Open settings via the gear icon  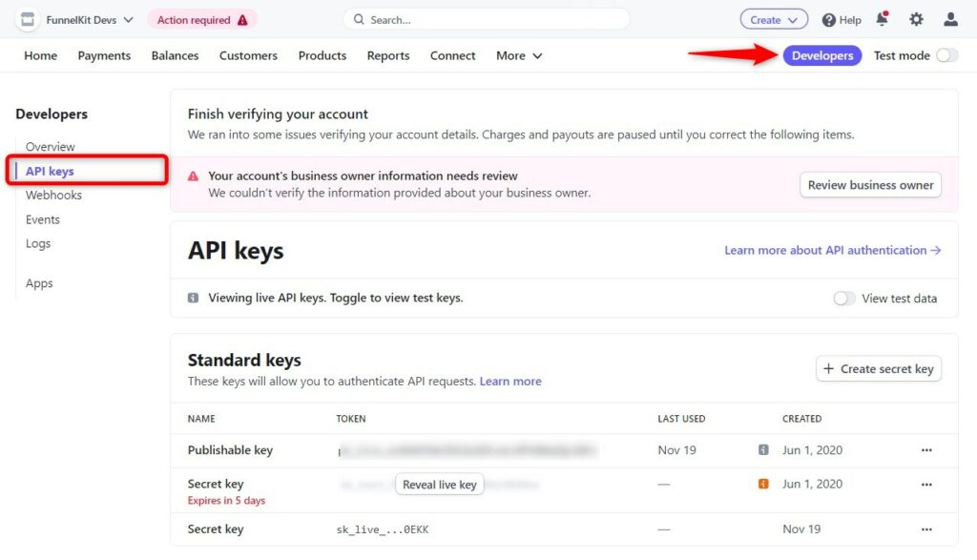(x=916, y=19)
